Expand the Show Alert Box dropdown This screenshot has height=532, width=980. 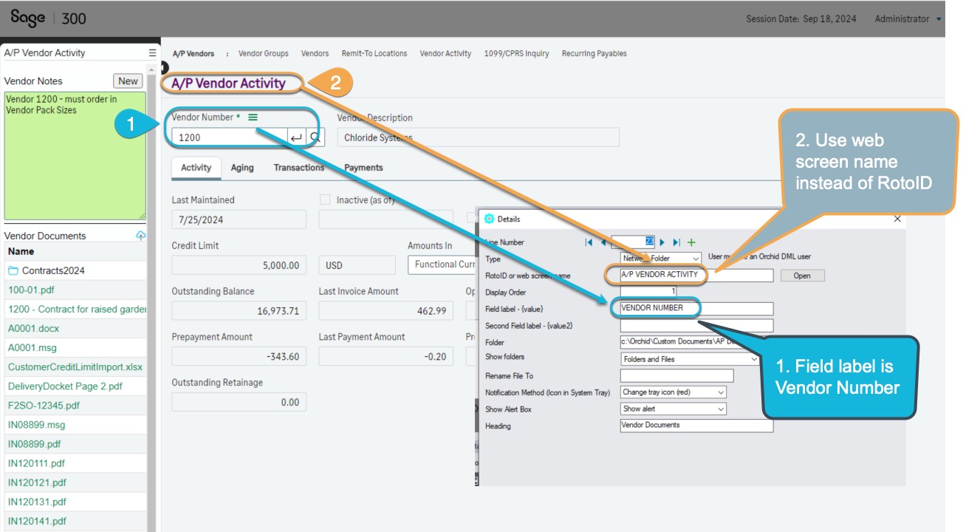720,409
